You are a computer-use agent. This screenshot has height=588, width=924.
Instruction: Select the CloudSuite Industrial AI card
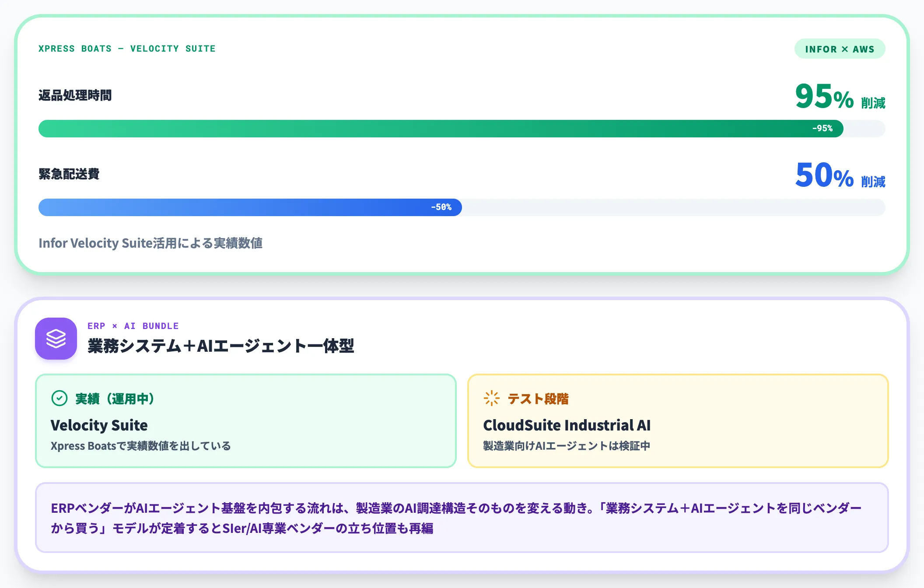678,421
